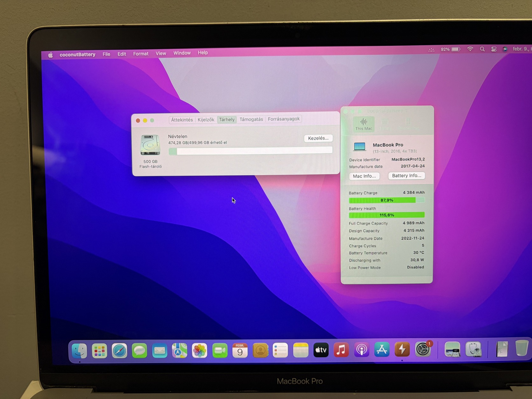The height and width of the screenshot is (399, 532).
Task: Switch to the Támogatás tab
Action: click(x=251, y=119)
